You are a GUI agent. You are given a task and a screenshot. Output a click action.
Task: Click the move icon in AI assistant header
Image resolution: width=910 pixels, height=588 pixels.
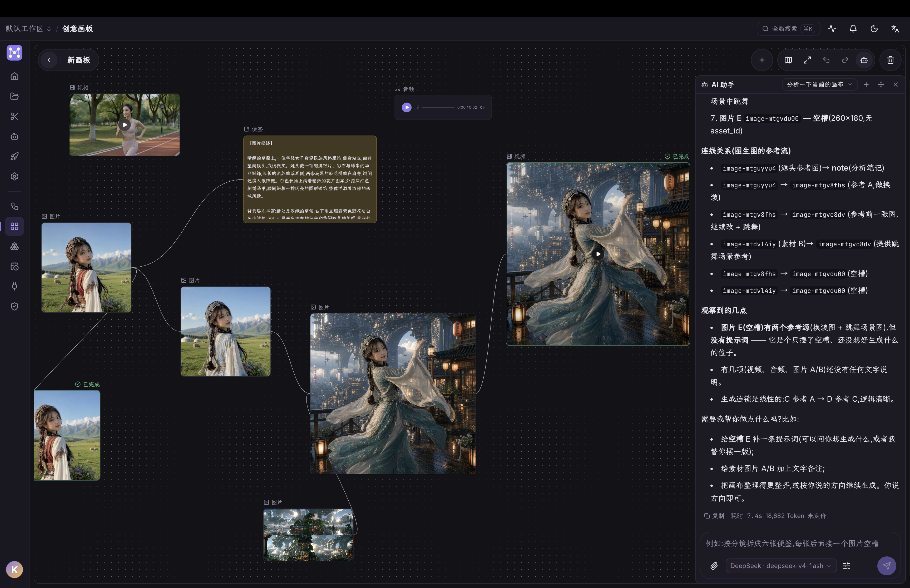(x=881, y=84)
